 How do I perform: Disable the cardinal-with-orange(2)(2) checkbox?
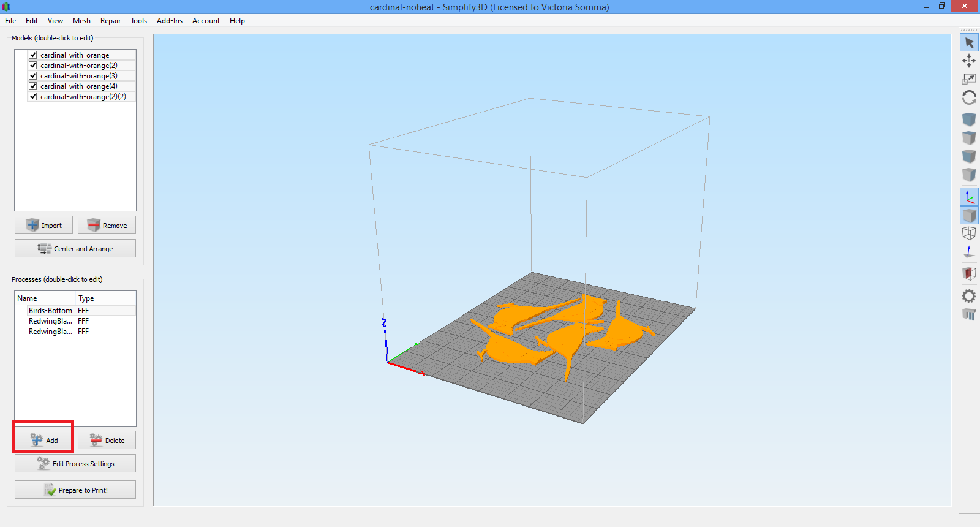33,97
